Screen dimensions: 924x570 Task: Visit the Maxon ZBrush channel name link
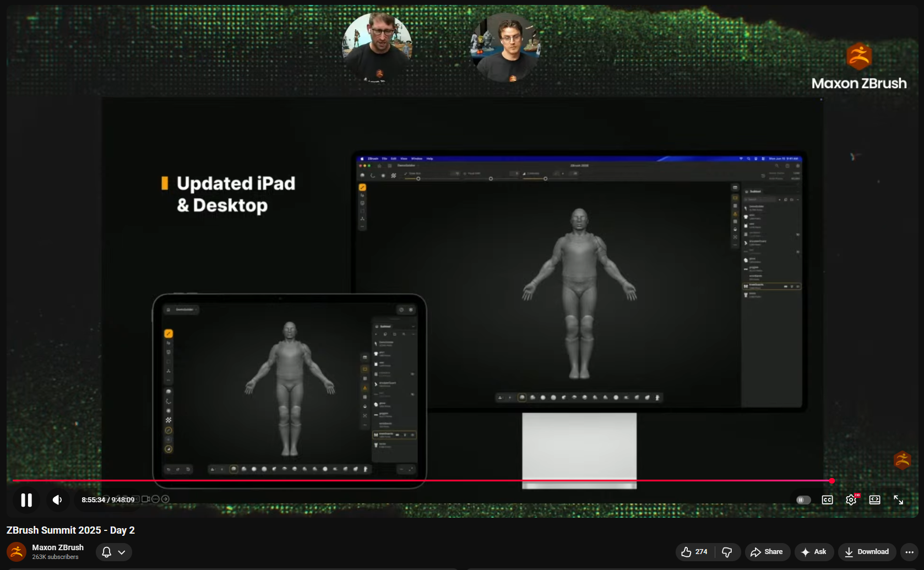click(x=58, y=547)
